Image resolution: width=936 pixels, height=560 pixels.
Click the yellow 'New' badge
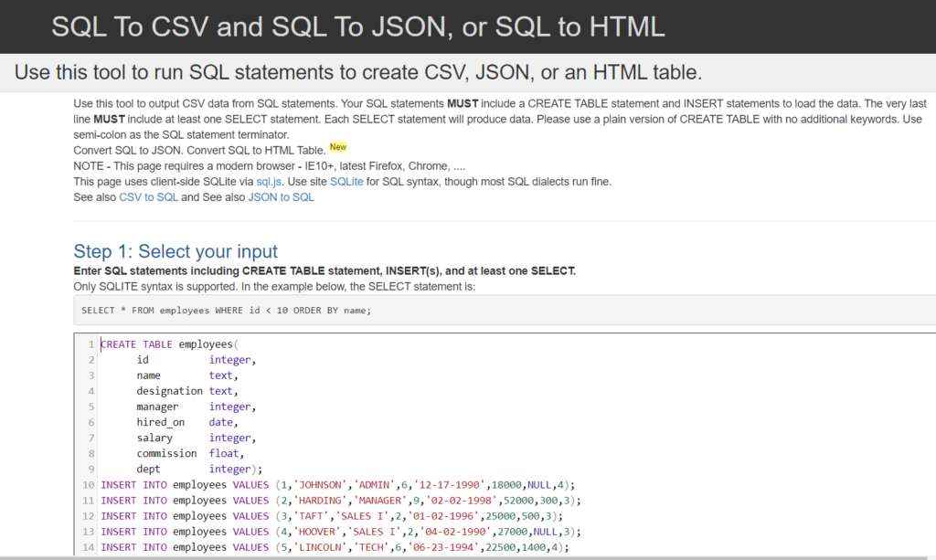pyautogui.click(x=338, y=147)
